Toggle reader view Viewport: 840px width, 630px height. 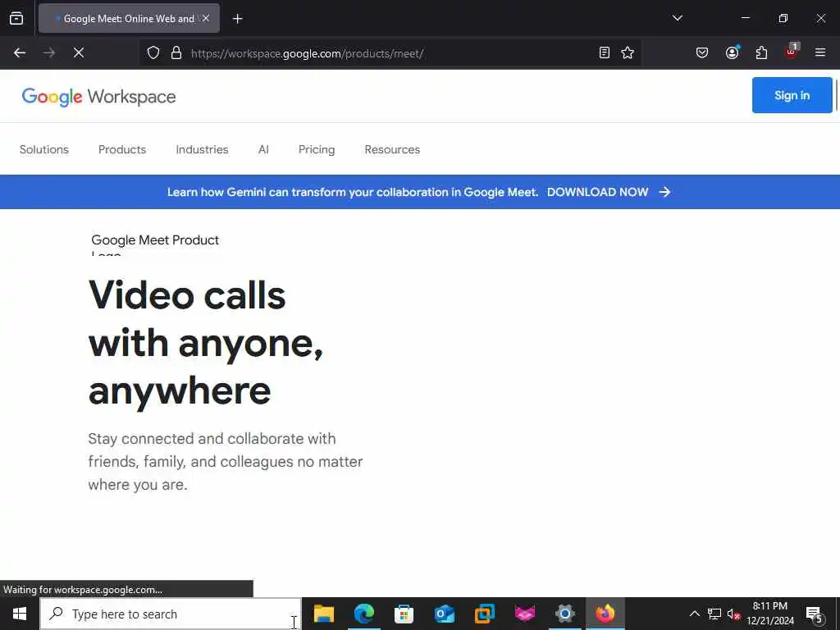coord(605,52)
